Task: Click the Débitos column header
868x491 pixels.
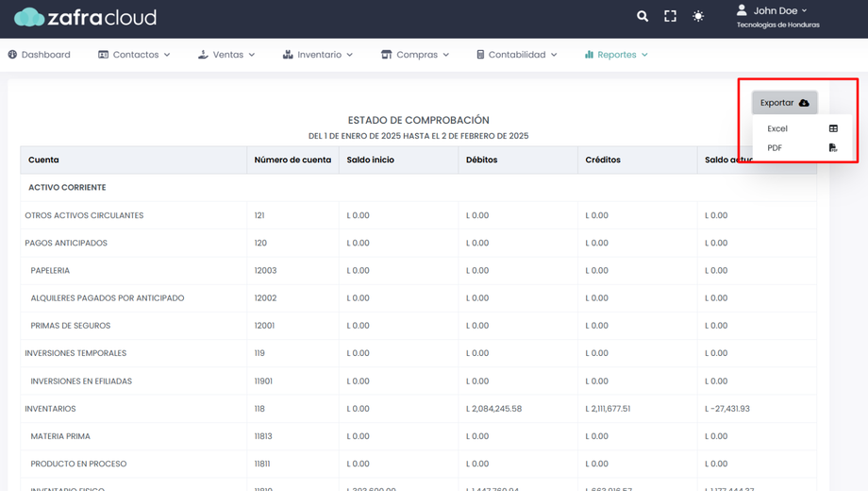Action: pyautogui.click(x=482, y=161)
